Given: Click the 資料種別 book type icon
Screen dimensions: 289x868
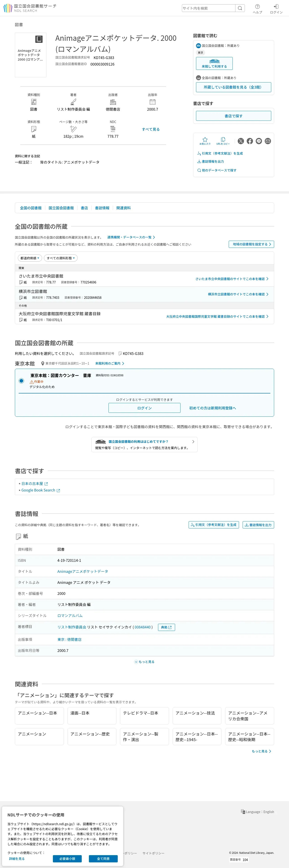Looking at the screenshot, I should point(34,102).
